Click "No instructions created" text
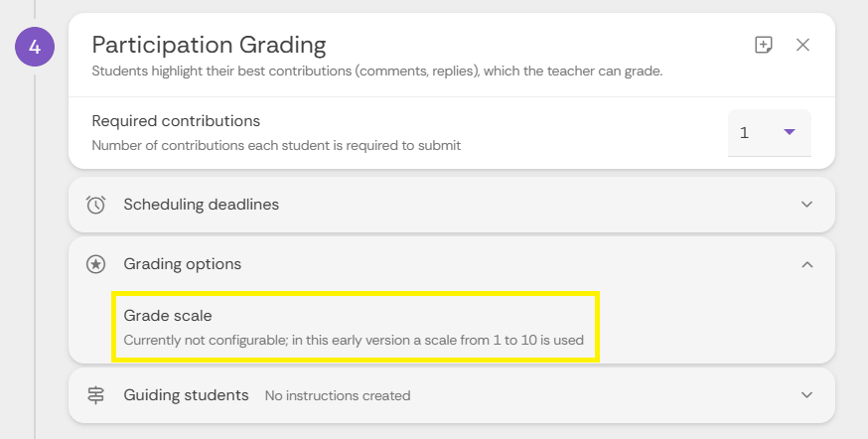868x439 pixels. 338,396
